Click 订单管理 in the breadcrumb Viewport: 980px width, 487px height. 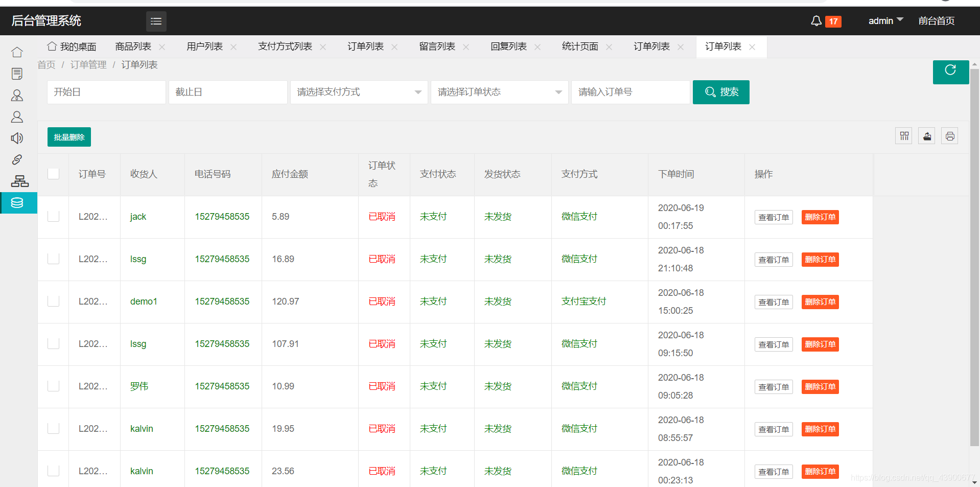click(x=88, y=65)
